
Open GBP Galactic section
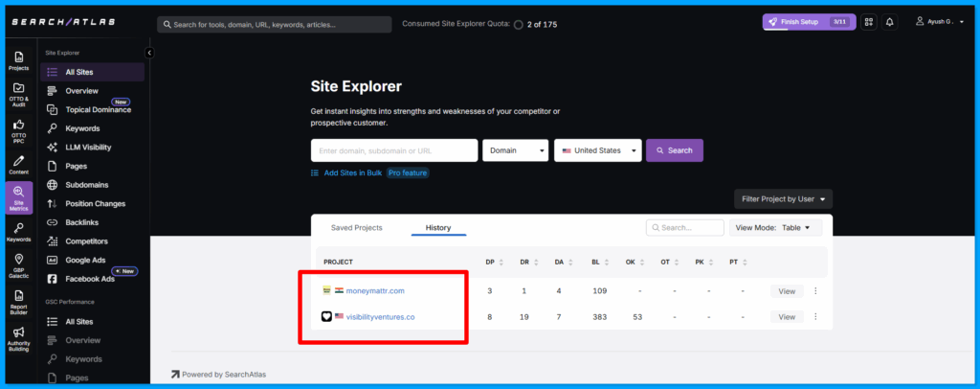tap(19, 265)
